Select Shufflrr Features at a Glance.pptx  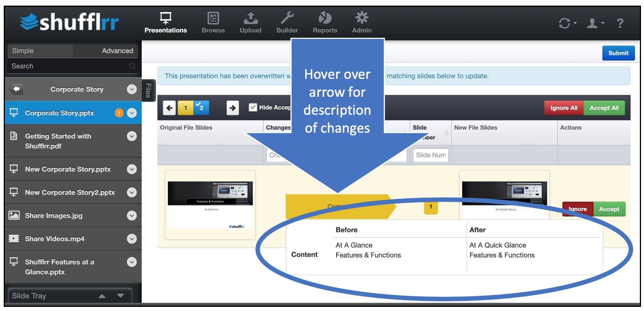pos(59,267)
